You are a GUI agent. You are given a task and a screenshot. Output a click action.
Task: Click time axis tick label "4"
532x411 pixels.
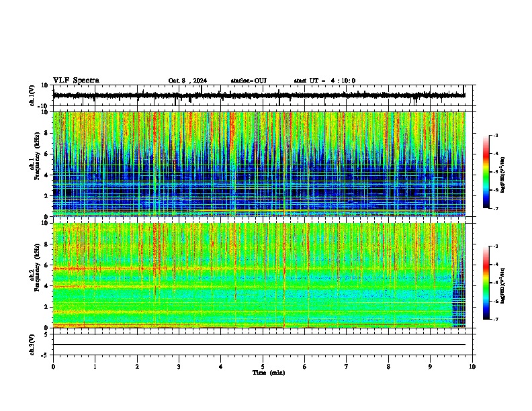click(x=221, y=367)
